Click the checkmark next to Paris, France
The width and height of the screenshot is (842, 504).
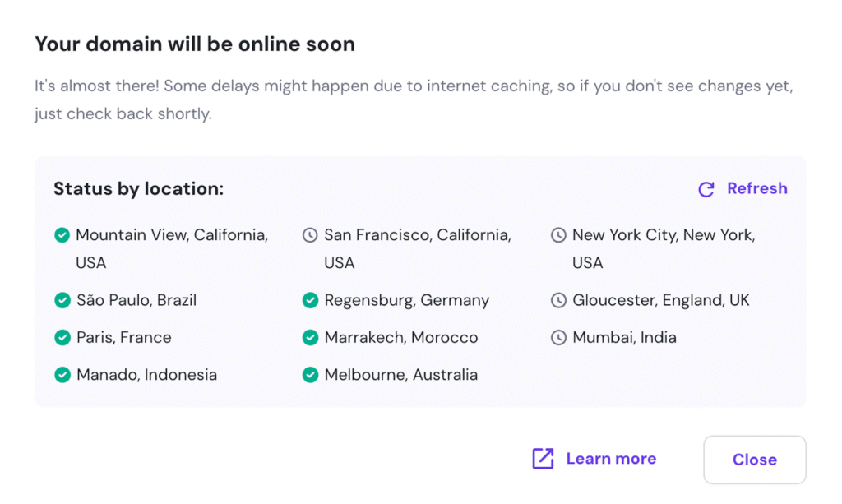62,337
